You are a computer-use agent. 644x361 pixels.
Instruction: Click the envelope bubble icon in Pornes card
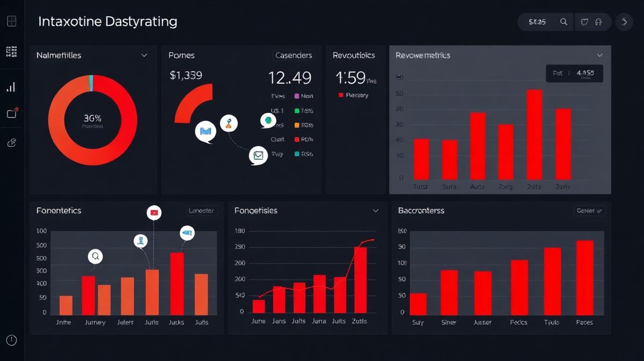pos(258,155)
